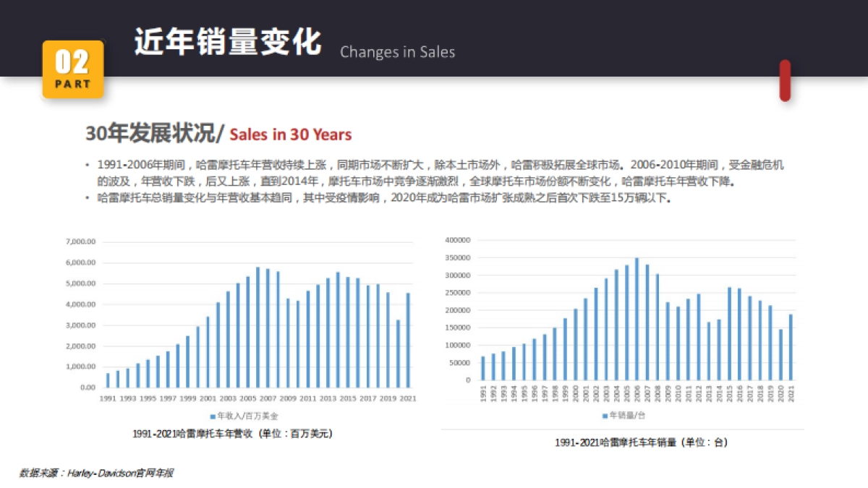Viewport: 868px width, 488px height.
Task: Click the 1991 bar in the revenue chart
Action: pos(108,382)
